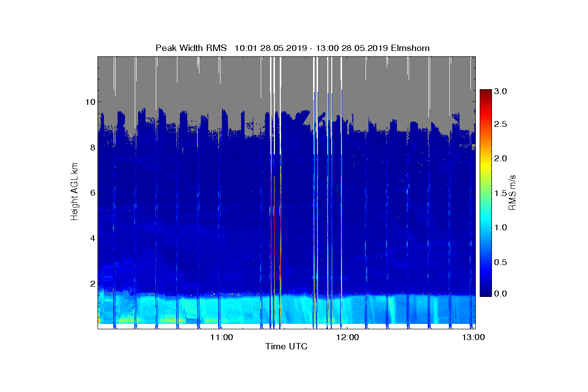
Task: Click the dark red top of the colorbar
Action: 486,93
